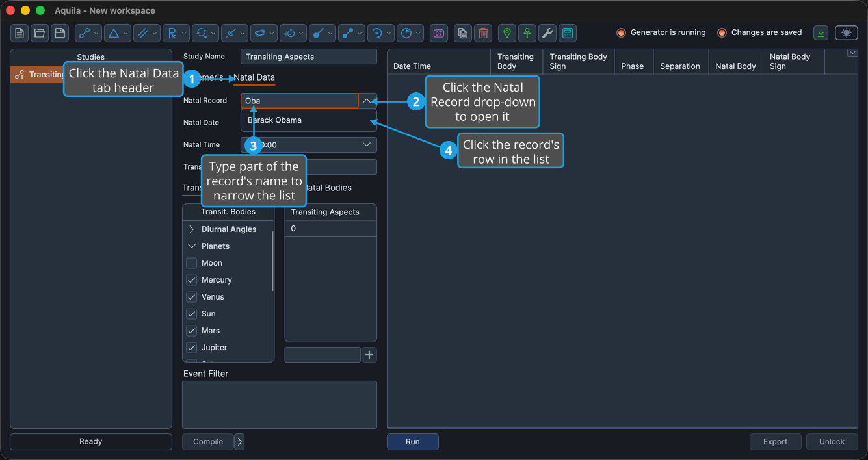
Task: Click the Separation column header
Action: pyautogui.click(x=681, y=62)
